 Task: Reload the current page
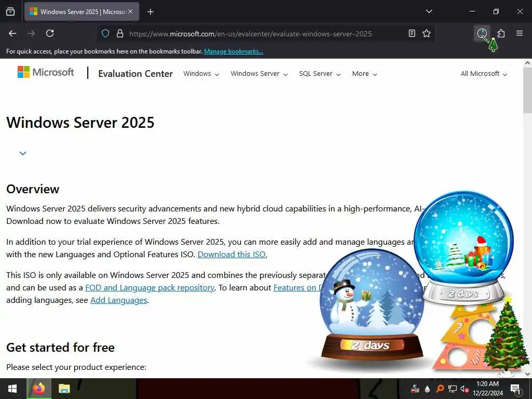point(50,33)
